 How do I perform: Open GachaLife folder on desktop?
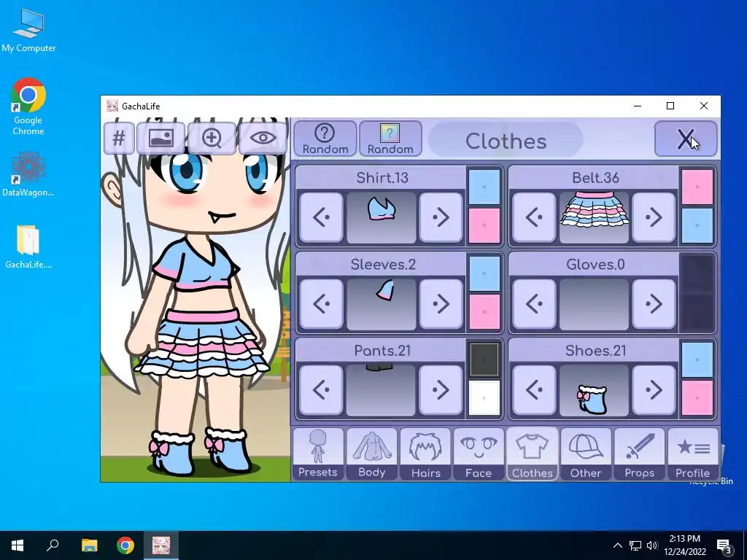(28, 246)
